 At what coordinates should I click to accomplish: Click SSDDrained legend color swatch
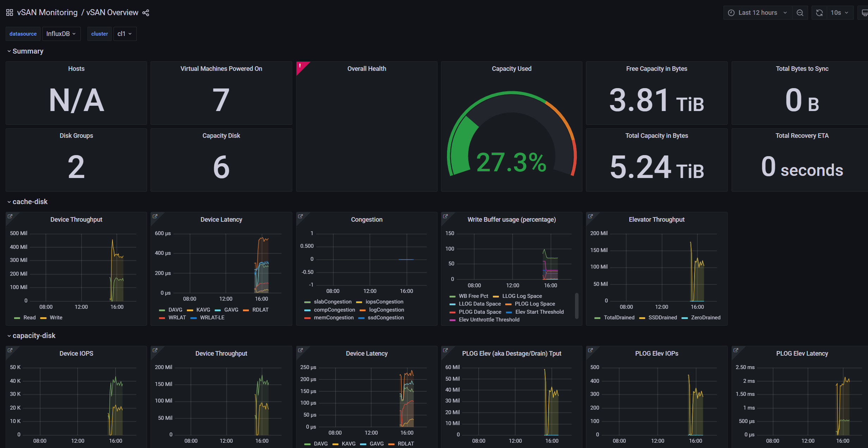[x=642, y=318]
